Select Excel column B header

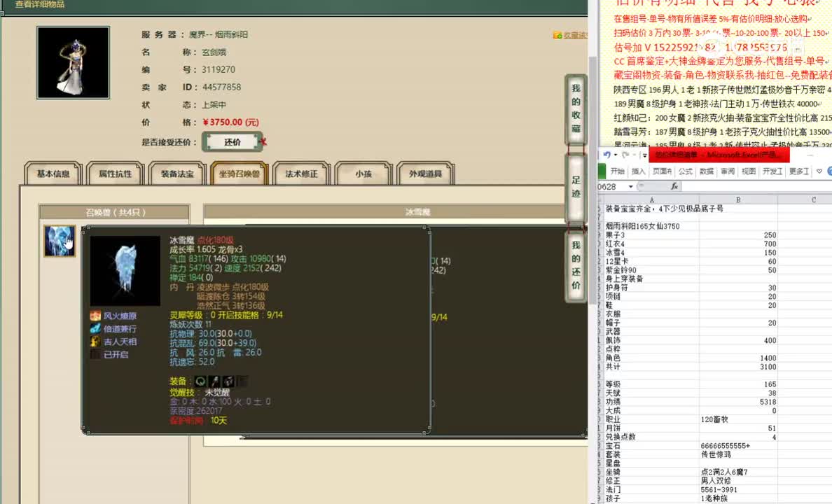[738, 200]
